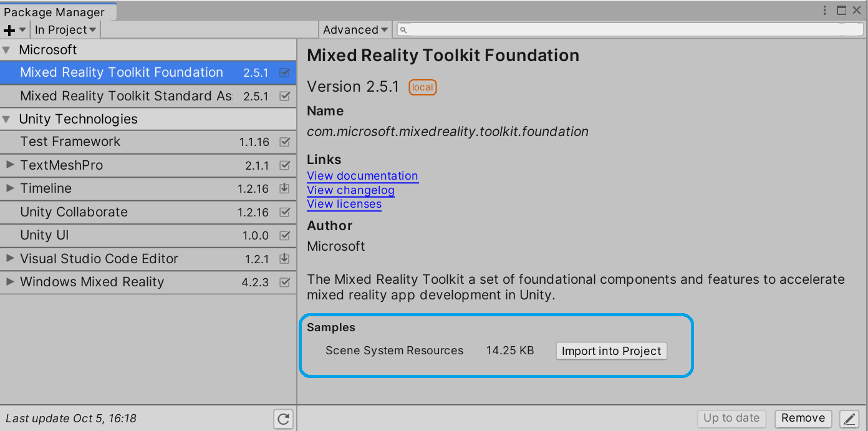Image resolution: width=868 pixels, height=431 pixels.
Task: Click the package name com.microsoft.mixedreality.toolkit.foundation
Action: click(x=448, y=132)
